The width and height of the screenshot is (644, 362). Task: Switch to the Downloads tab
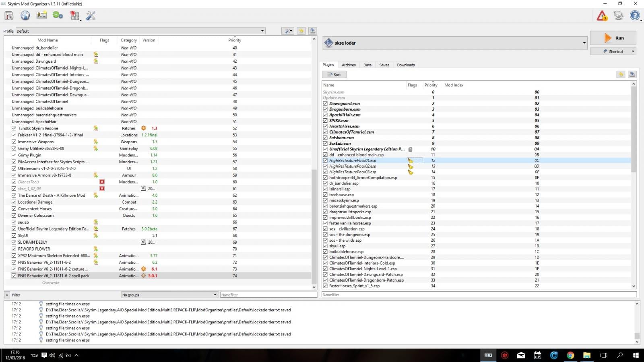(x=406, y=65)
